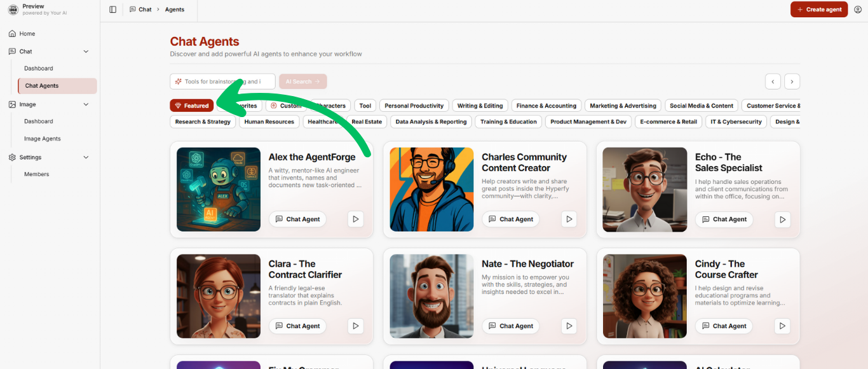This screenshot has height=369, width=868.
Task: Filter by Social Media & Content
Action: point(702,106)
